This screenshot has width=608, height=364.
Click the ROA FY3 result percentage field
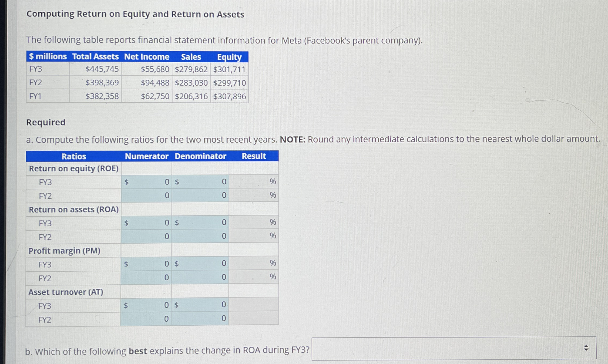tap(254, 223)
